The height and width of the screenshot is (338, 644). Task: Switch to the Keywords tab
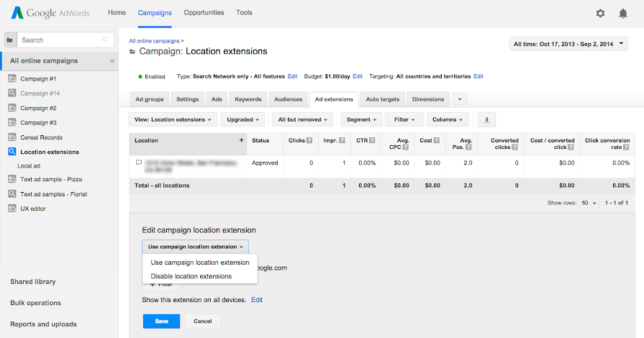[x=248, y=99]
